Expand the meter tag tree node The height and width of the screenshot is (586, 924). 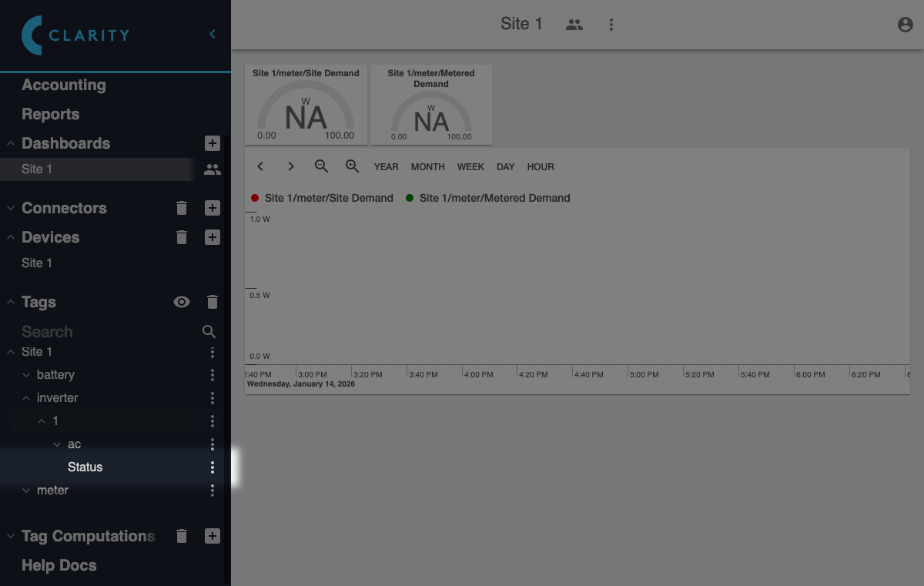coord(26,491)
